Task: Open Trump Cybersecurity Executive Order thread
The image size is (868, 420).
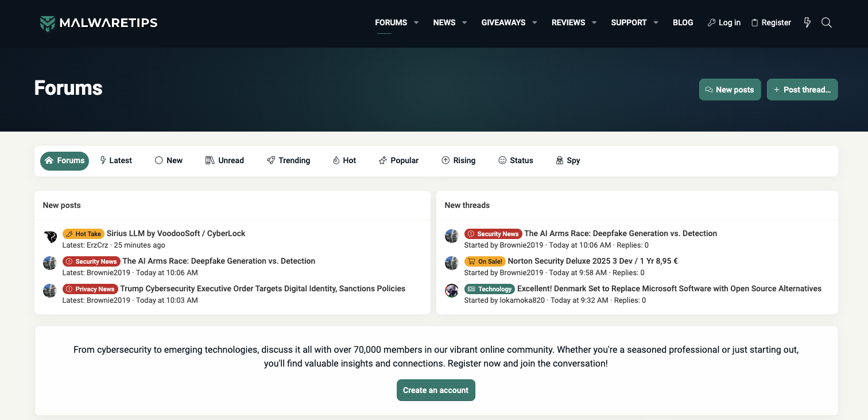Action: pos(263,288)
